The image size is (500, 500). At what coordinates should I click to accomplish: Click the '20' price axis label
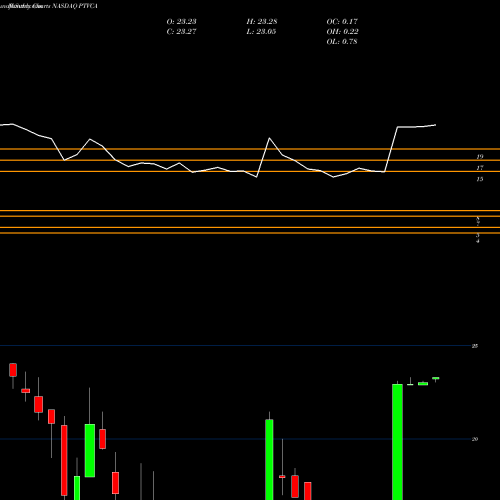tap(475, 439)
